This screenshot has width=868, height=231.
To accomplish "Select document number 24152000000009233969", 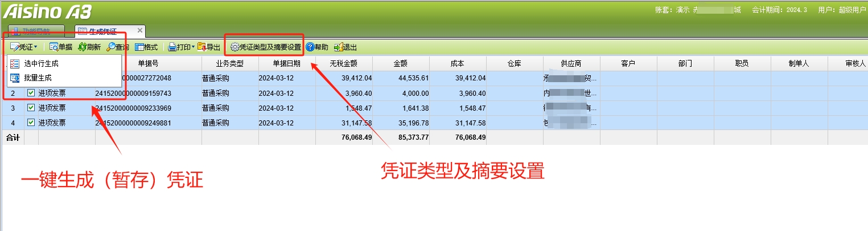I will click(133, 108).
